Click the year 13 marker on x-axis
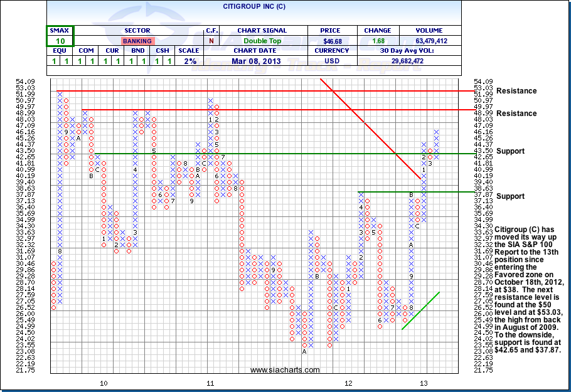This screenshot has height=392, width=571. tap(424, 383)
